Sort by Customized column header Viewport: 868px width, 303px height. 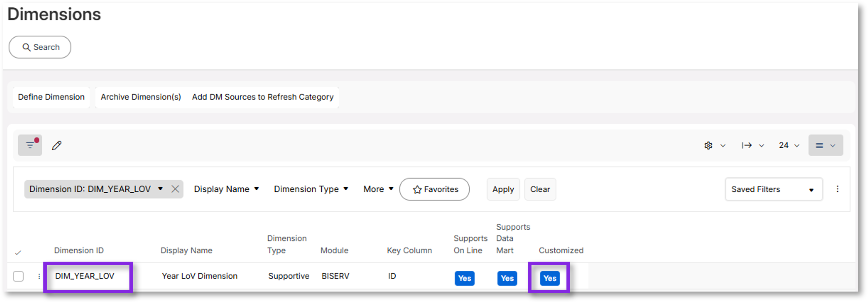tap(561, 251)
